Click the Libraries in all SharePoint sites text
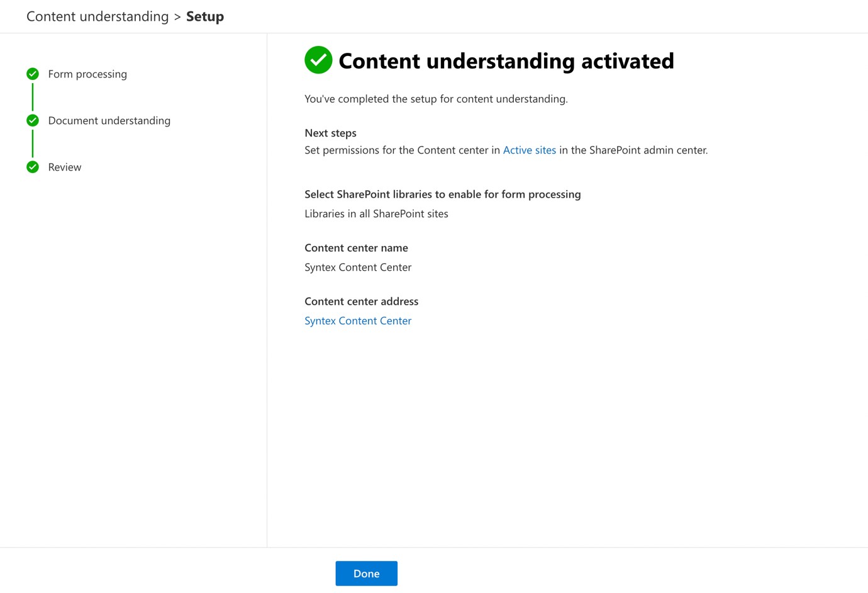The image size is (868, 593). tap(376, 213)
